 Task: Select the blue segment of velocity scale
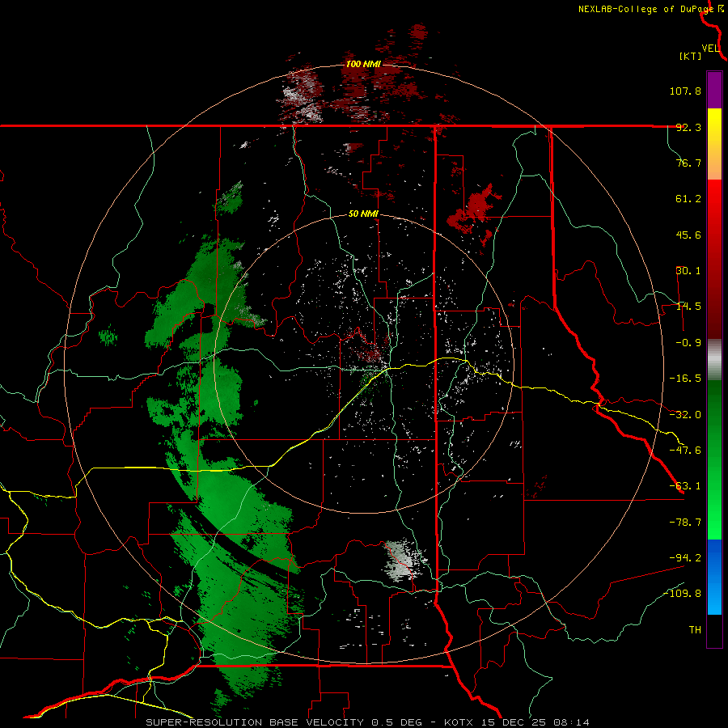714,577
